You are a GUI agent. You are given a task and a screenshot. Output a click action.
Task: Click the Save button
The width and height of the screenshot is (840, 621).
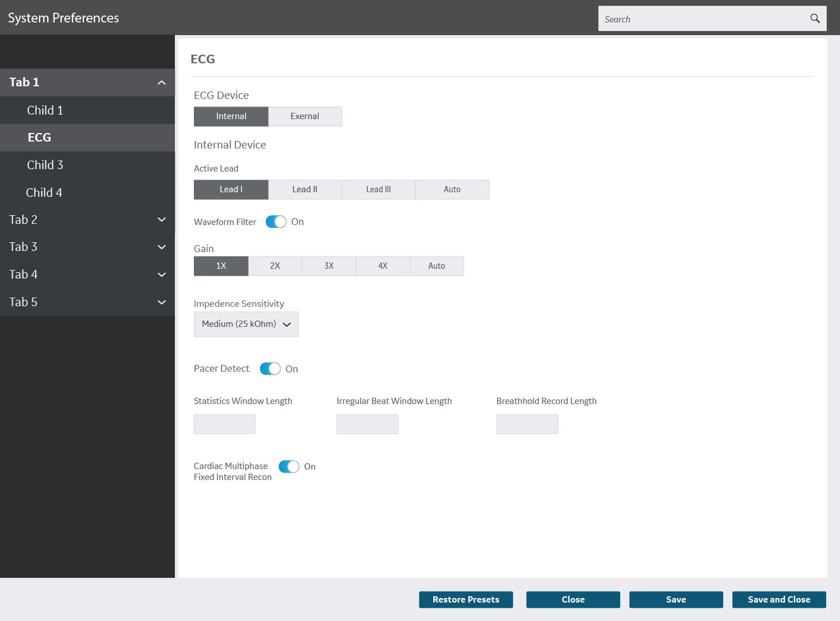pyautogui.click(x=676, y=600)
